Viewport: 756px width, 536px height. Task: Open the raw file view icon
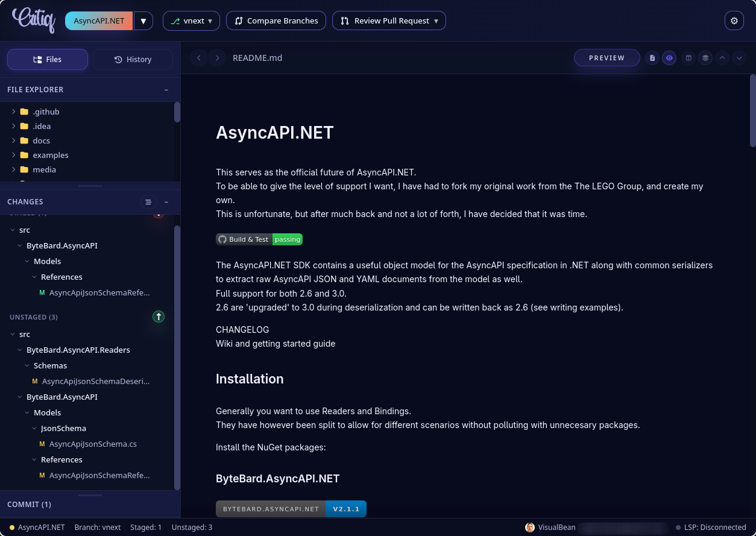point(652,58)
